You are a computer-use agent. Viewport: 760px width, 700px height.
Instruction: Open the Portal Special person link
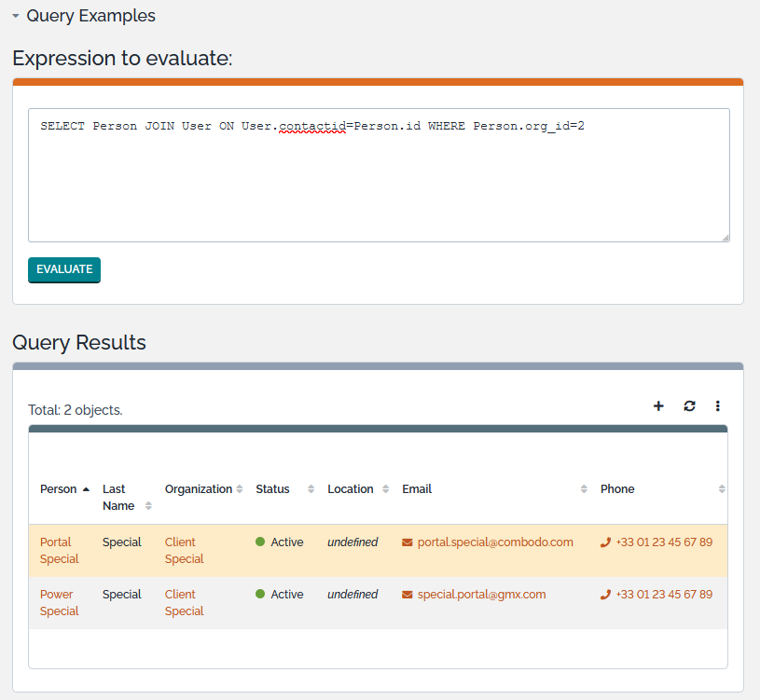(x=58, y=550)
